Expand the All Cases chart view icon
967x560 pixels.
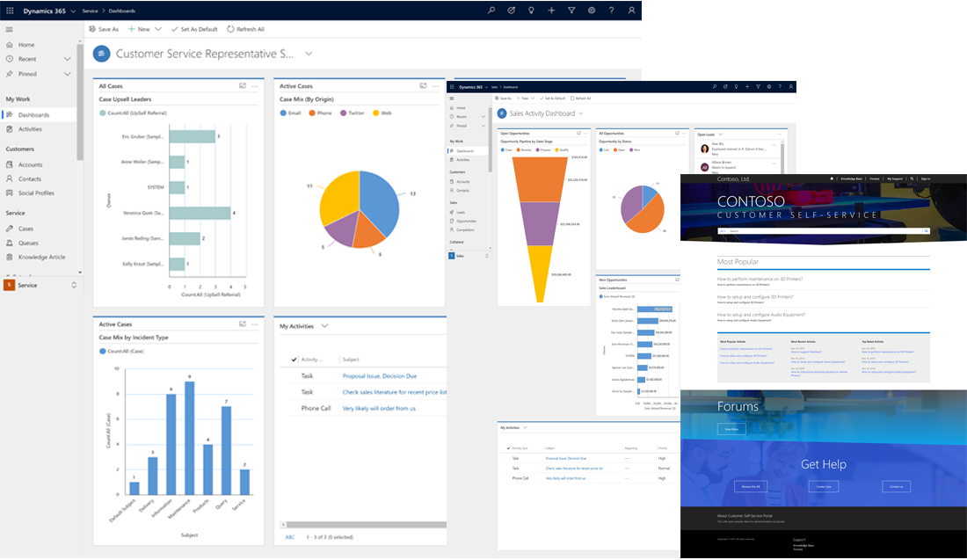(243, 86)
